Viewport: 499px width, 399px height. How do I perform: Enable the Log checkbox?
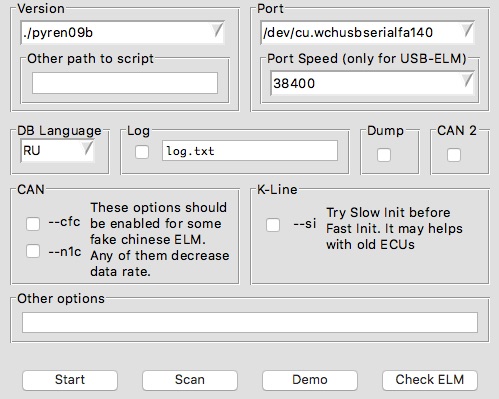[142, 152]
